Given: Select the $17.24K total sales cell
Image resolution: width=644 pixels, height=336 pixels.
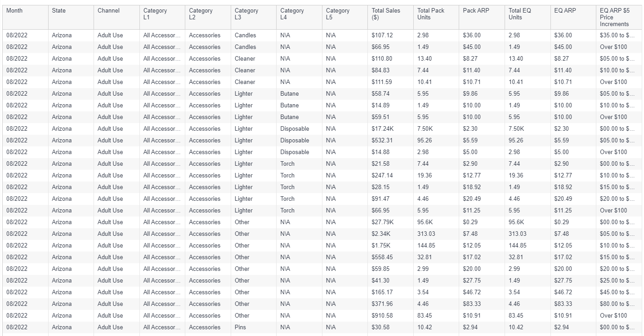Looking at the screenshot, I should pos(382,128).
